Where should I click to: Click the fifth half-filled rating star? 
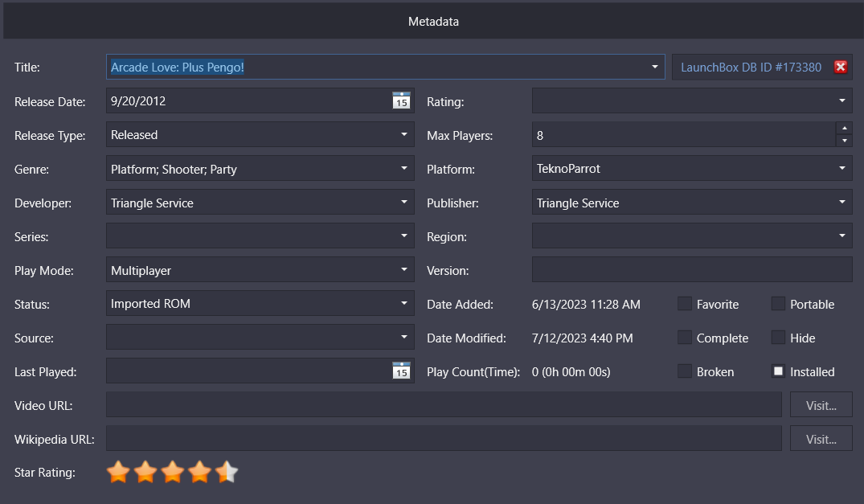pyautogui.click(x=227, y=472)
